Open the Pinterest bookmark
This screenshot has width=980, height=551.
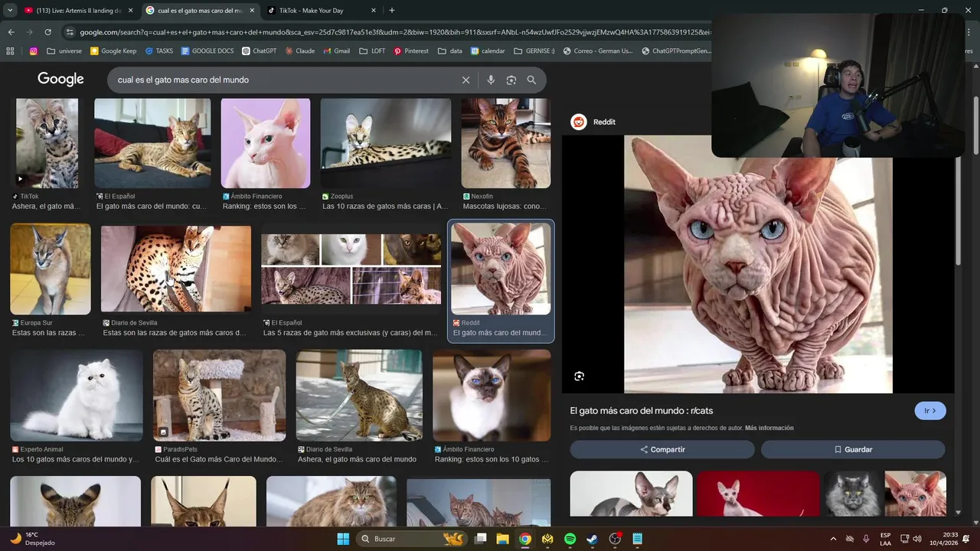coord(411,51)
